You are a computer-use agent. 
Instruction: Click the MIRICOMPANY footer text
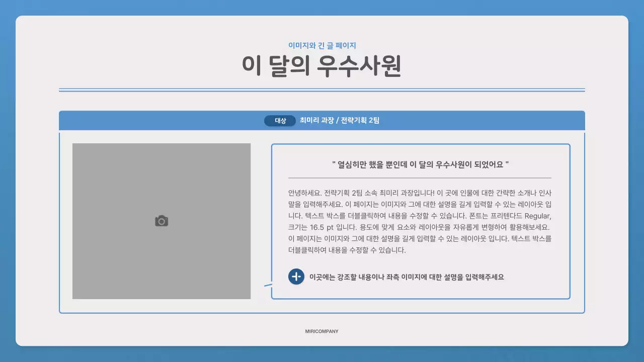pos(321,331)
